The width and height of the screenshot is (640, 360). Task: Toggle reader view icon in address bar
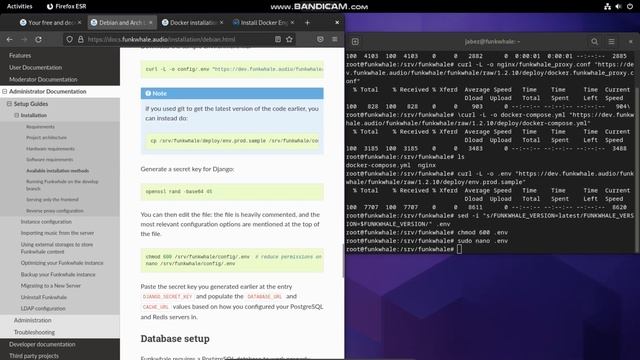pos(278,40)
